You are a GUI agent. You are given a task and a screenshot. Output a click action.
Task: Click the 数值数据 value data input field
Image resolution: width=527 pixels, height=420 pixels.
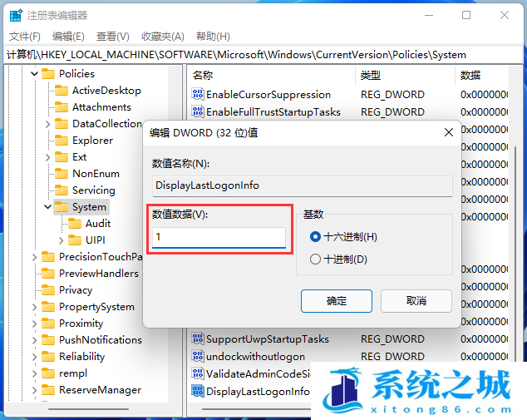219,237
